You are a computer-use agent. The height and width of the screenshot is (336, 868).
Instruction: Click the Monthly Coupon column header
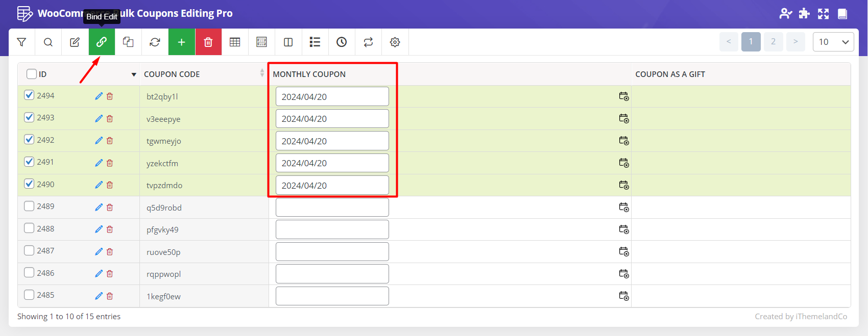click(x=309, y=74)
